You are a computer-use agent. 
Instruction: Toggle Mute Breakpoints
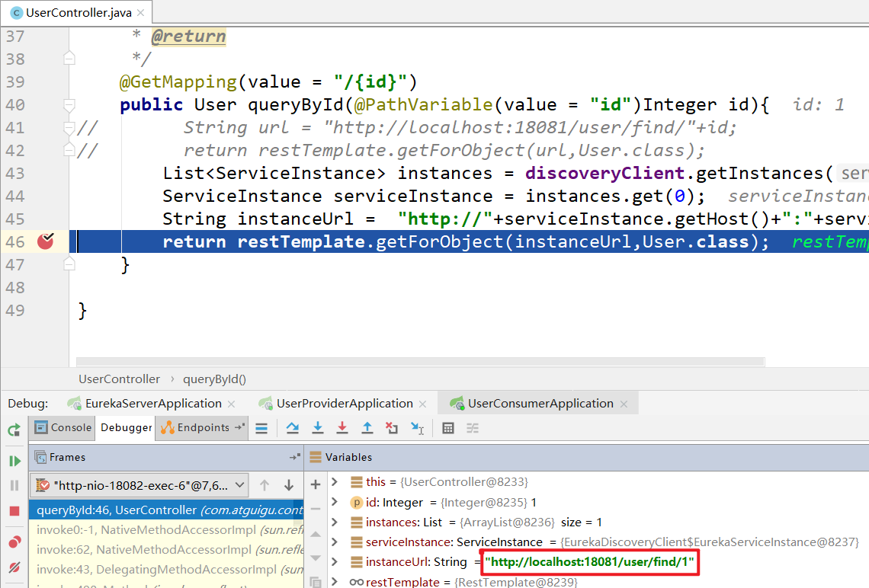coord(14,568)
